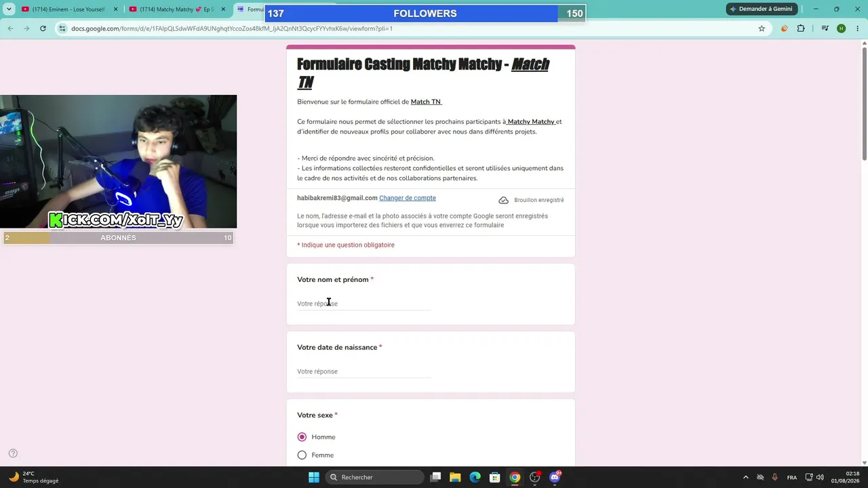868x488 pixels.
Task: Open the Chrome three-dot menu
Action: tap(857, 28)
